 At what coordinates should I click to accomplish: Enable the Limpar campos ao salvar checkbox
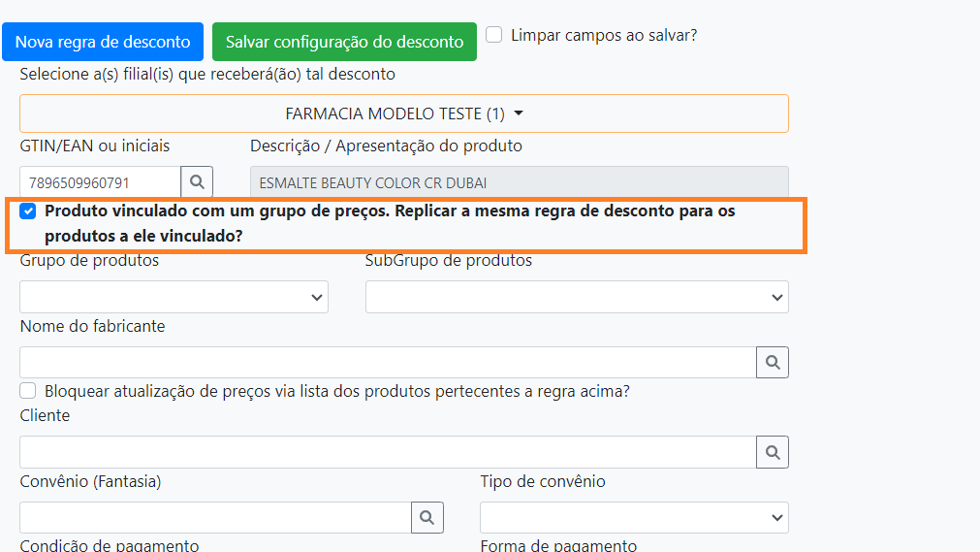[x=494, y=35]
